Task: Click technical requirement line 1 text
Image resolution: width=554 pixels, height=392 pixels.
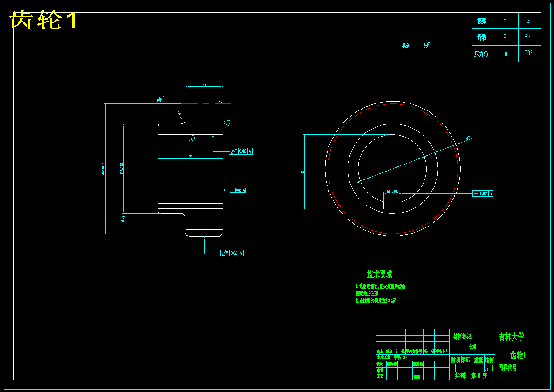Action: click(381, 286)
